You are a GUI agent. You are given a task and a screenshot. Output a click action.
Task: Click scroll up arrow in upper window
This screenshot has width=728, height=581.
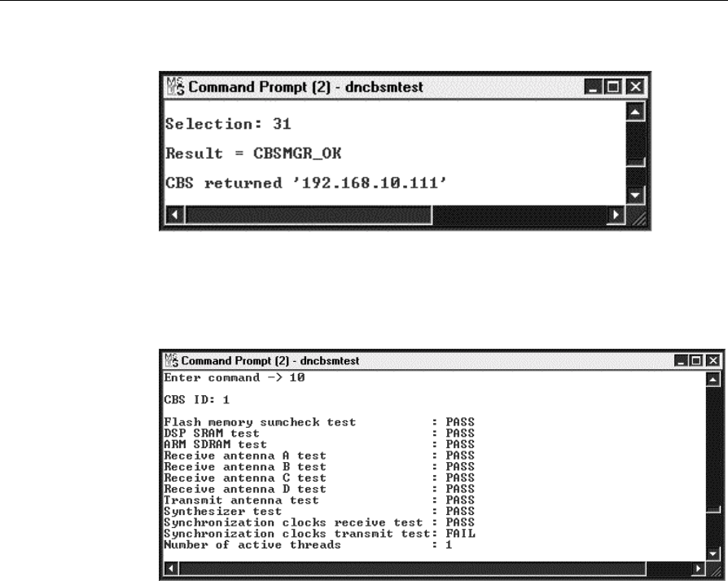point(635,112)
